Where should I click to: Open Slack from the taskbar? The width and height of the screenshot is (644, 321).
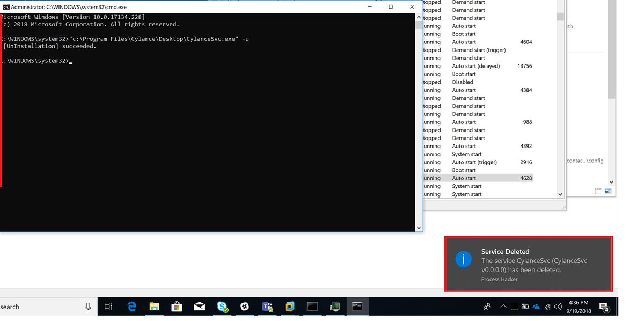[245, 307]
